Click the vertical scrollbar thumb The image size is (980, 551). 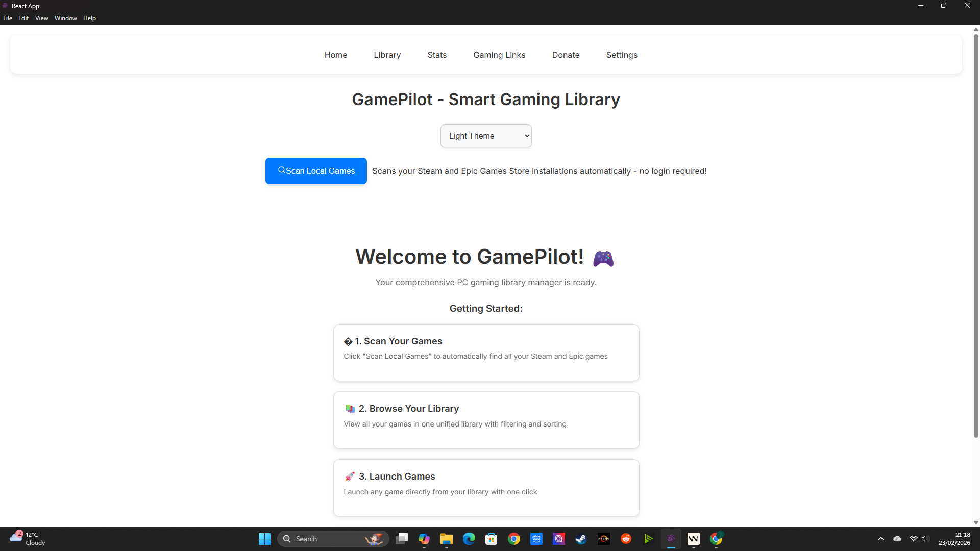click(976, 235)
